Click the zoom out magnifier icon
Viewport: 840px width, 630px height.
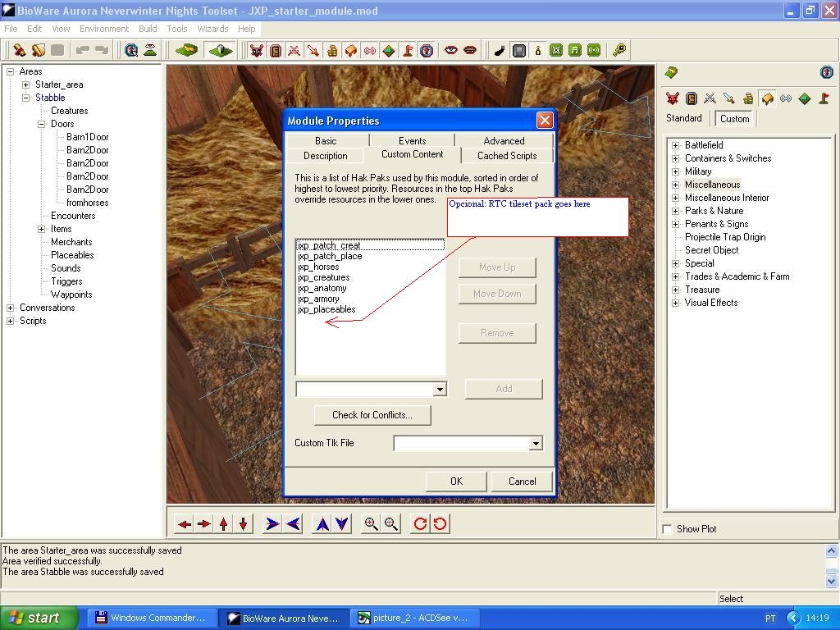tap(391, 524)
